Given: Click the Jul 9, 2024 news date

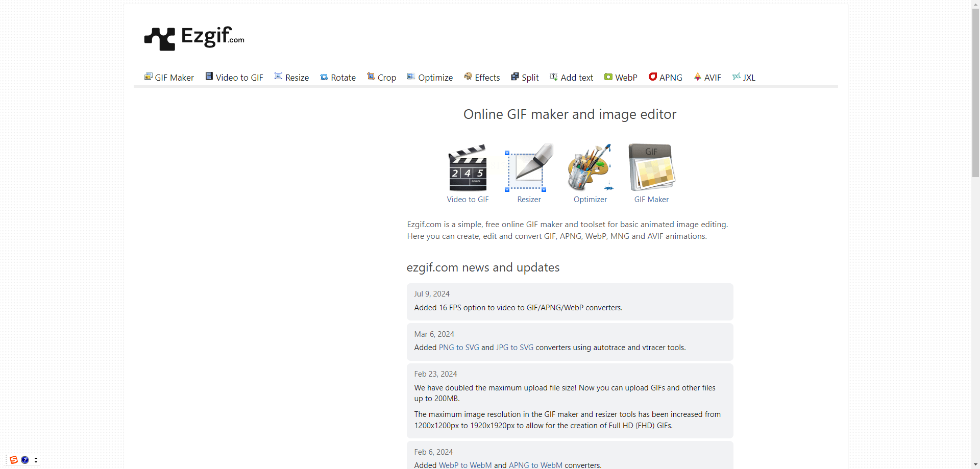Looking at the screenshot, I should pyautogui.click(x=432, y=294).
